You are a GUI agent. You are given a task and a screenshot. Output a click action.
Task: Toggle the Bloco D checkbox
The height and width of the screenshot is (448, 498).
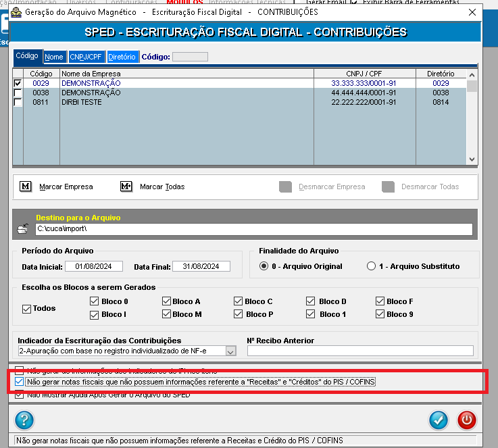tap(311, 301)
